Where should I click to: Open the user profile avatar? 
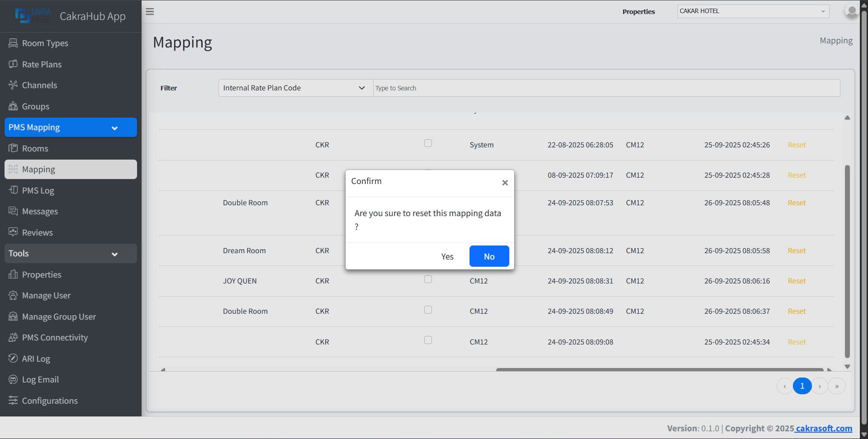(x=851, y=11)
